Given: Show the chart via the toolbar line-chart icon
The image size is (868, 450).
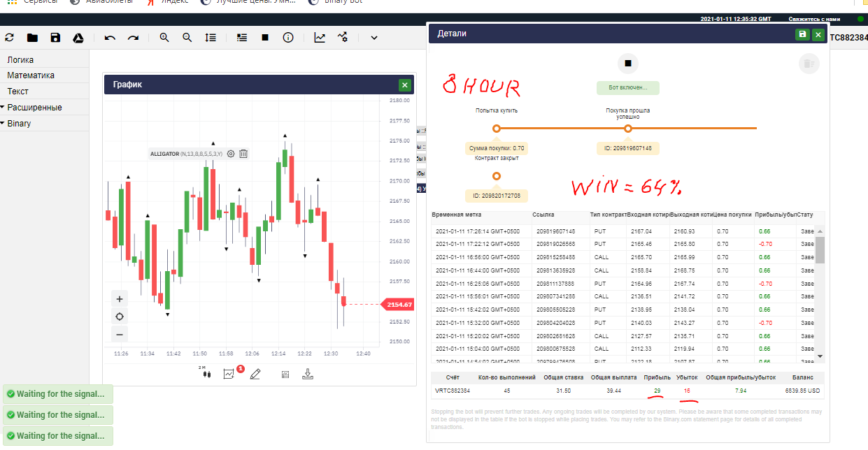Looking at the screenshot, I should (320, 38).
